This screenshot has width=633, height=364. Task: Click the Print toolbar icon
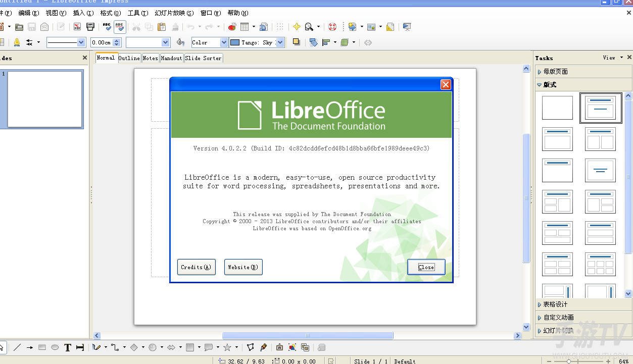click(x=90, y=27)
